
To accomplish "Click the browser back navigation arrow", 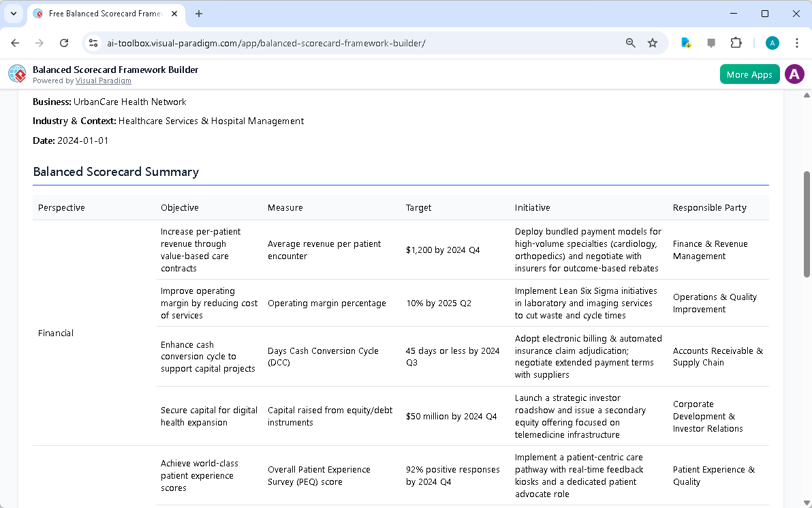I will [x=15, y=42].
